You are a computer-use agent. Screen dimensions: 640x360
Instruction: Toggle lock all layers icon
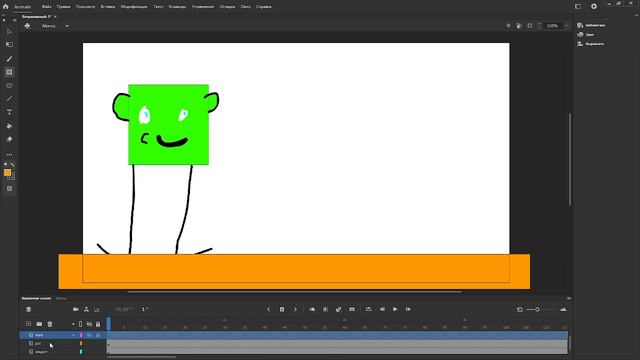coord(98,324)
